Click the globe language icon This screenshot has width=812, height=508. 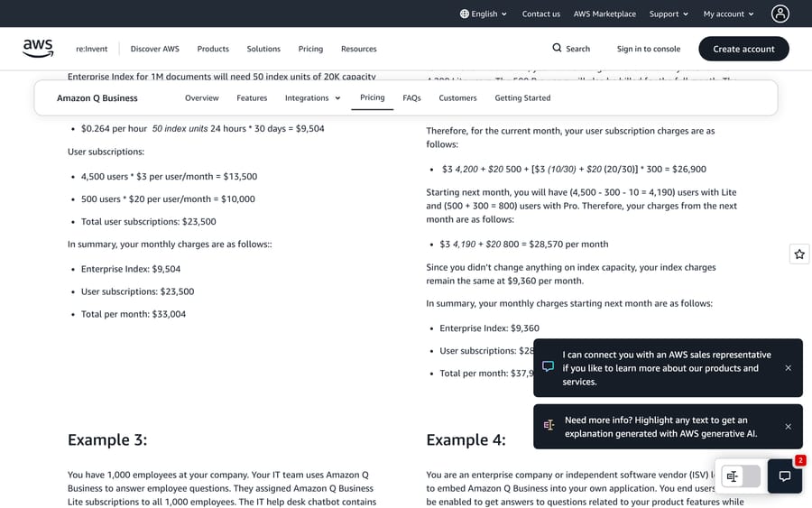coord(465,14)
